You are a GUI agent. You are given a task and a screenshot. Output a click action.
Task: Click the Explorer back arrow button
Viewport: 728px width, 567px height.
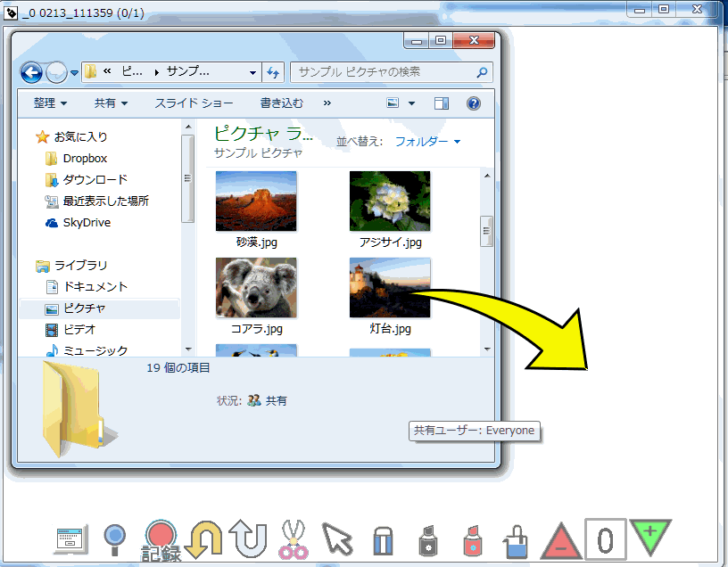(x=31, y=73)
